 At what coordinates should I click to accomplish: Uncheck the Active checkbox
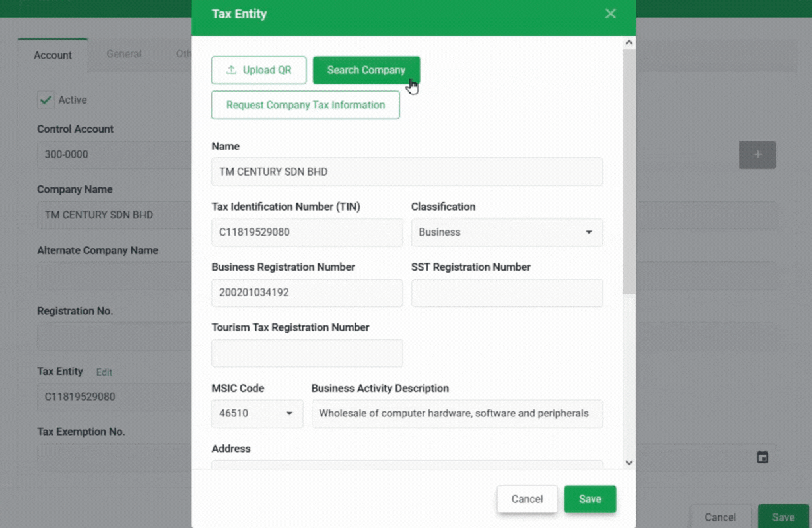[46, 100]
